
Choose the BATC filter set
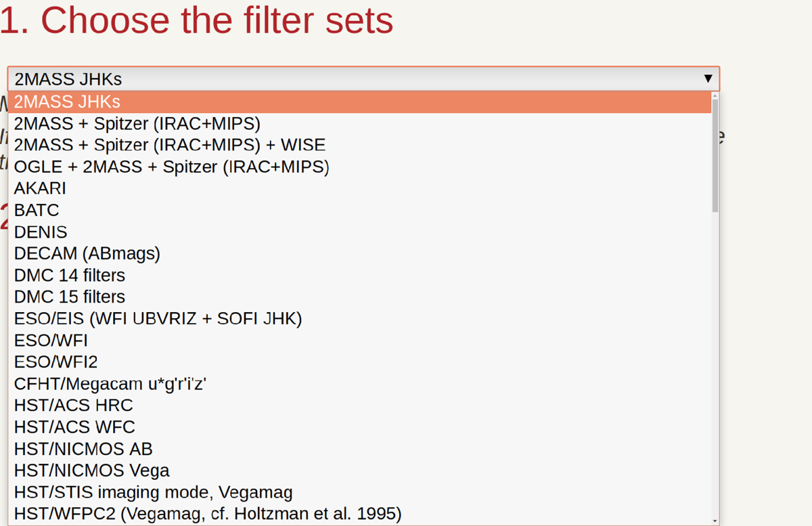click(x=37, y=210)
